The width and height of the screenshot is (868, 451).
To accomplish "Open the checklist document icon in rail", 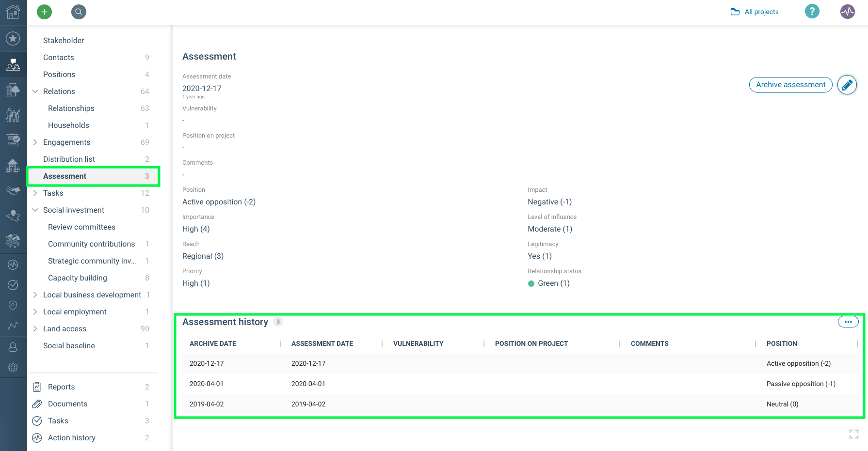I will 13,140.
